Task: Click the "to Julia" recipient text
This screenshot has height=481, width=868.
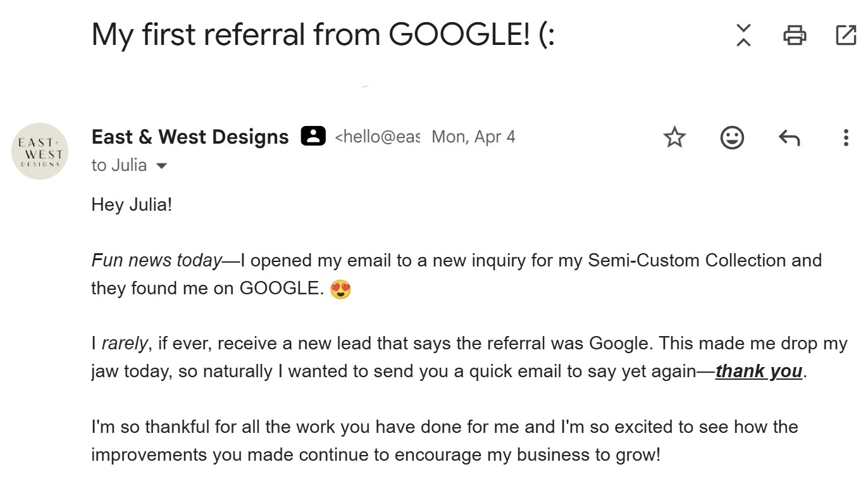Action: [x=119, y=166]
